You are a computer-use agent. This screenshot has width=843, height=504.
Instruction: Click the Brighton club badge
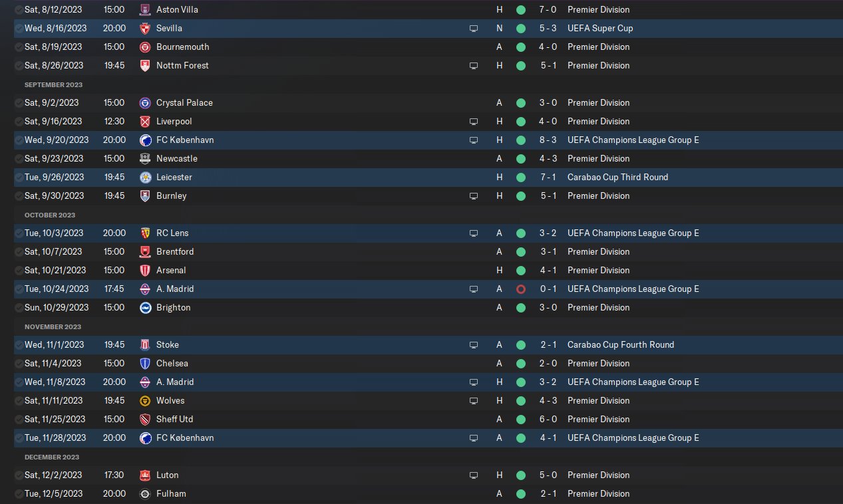(145, 308)
